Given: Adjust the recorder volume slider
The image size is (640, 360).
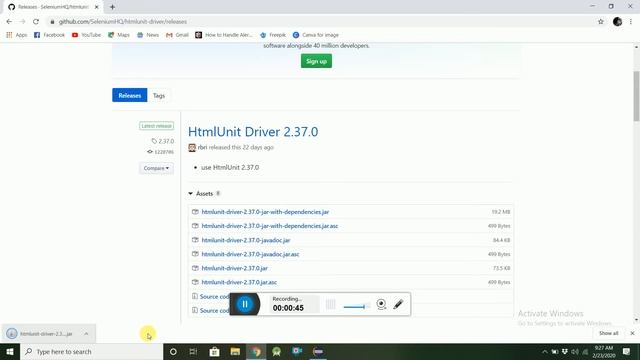Looking at the screenshot, I should 356,307.
